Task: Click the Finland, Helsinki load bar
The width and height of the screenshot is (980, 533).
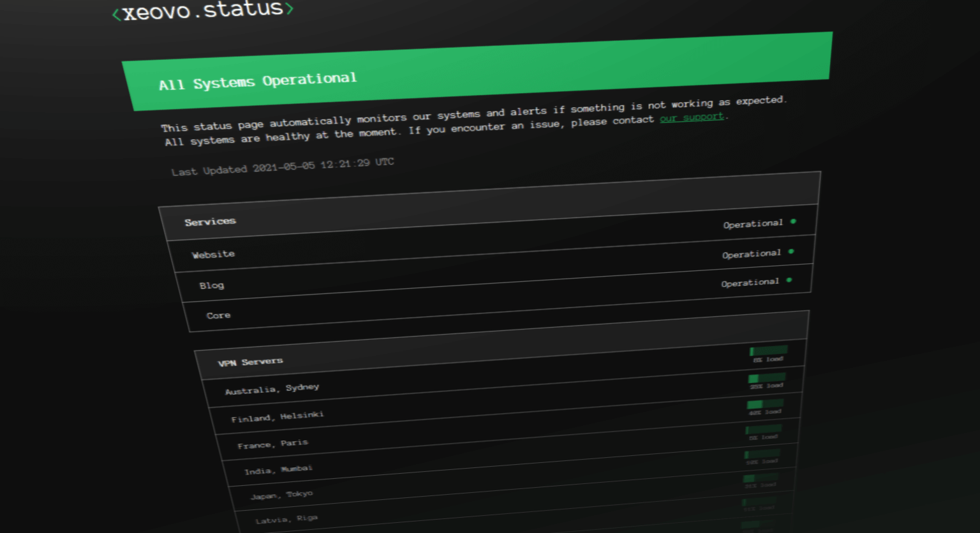Action: click(766, 377)
